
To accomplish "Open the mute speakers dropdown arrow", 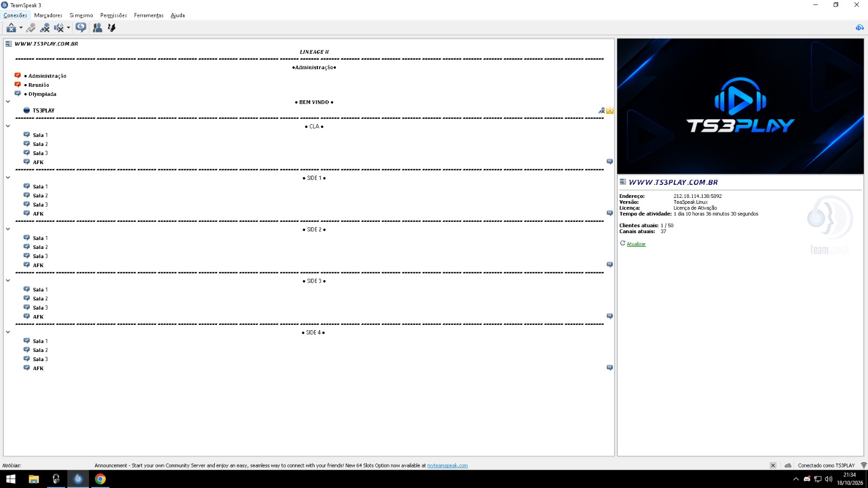I will 68,28.
